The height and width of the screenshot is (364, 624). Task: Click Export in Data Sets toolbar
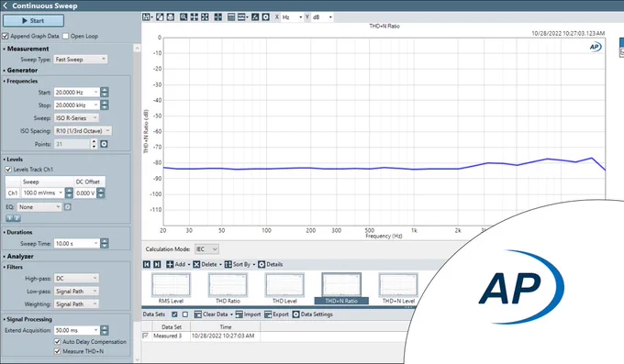[x=276, y=314]
